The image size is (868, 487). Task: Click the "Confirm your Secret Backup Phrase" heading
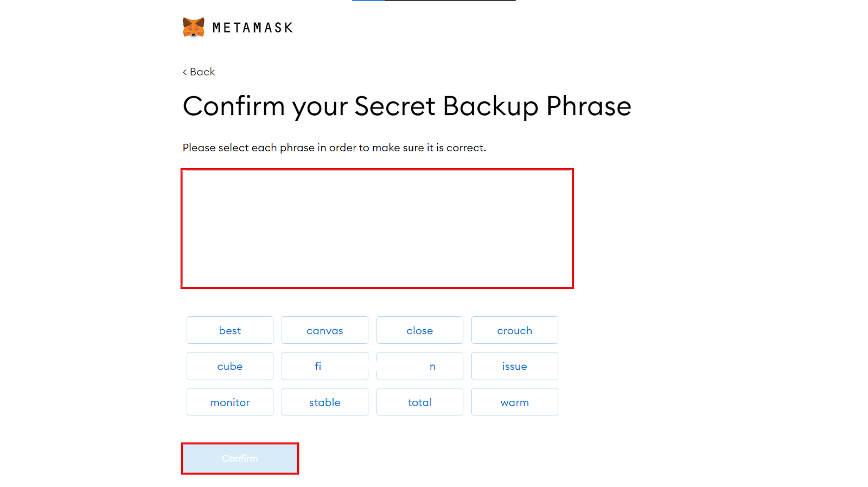click(407, 106)
